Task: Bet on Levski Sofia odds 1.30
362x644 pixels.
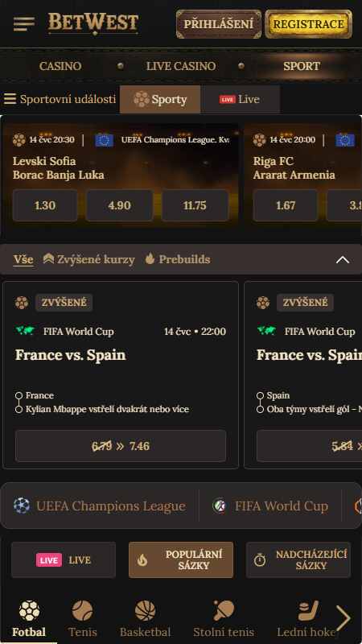Action: click(45, 205)
